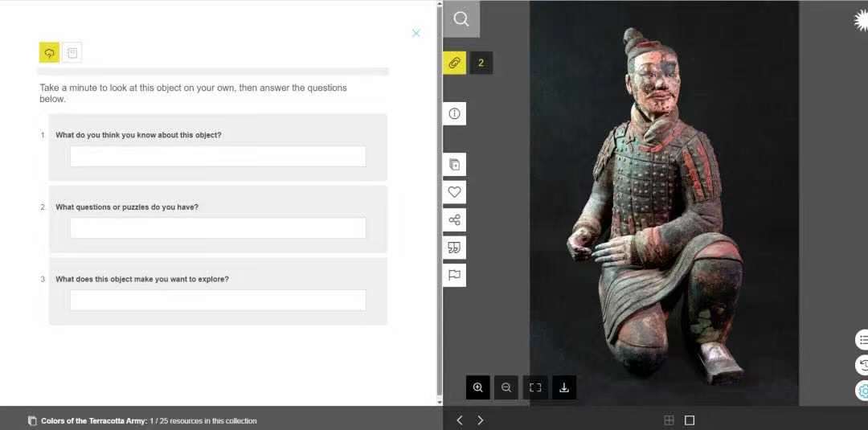Viewport: 868px width, 430px height.
Task: Go to the previous resource arrow
Action: tap(460, 420)
